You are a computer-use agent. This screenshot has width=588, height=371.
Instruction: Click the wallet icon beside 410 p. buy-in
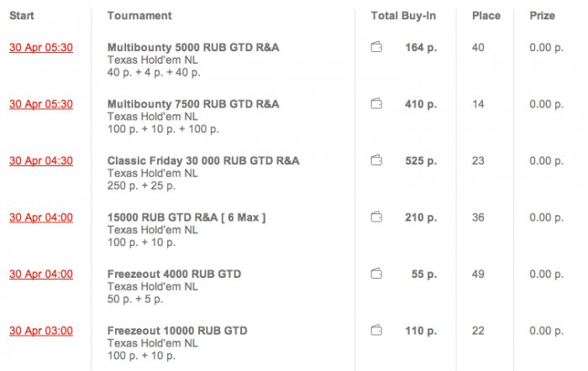pyautogui.click(x=376, y=104)
